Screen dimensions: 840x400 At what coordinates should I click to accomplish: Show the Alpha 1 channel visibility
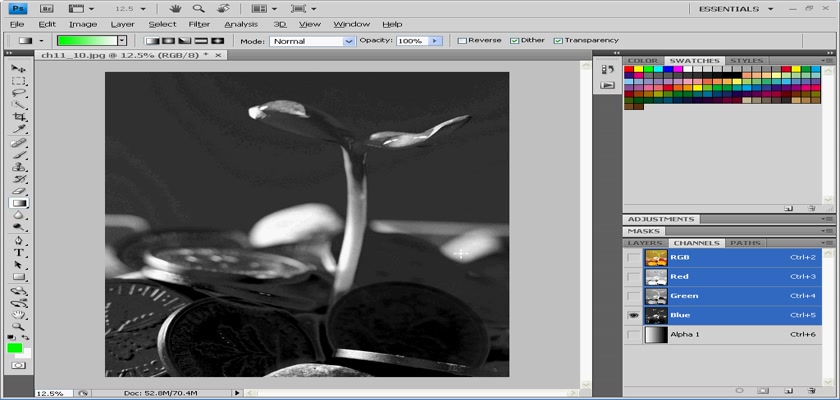coord(634,335)
